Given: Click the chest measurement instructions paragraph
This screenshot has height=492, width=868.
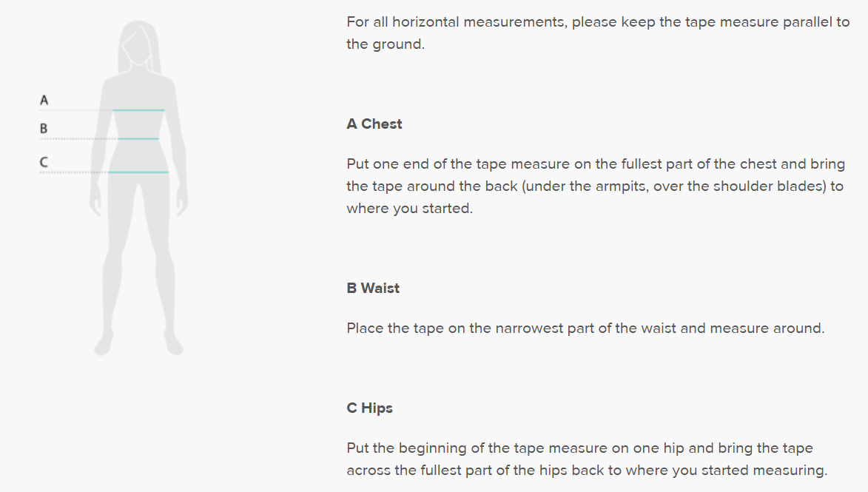Looking at the screenshot, I should pos(595,186).
